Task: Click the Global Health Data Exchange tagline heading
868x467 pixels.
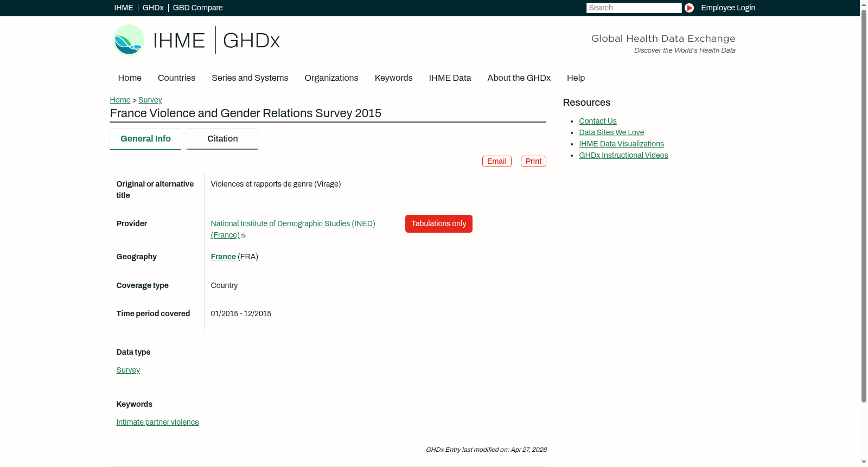Action: (663, 39)
